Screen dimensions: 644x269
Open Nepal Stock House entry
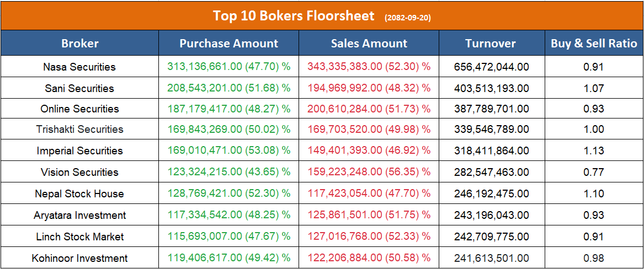pos(79,193)
